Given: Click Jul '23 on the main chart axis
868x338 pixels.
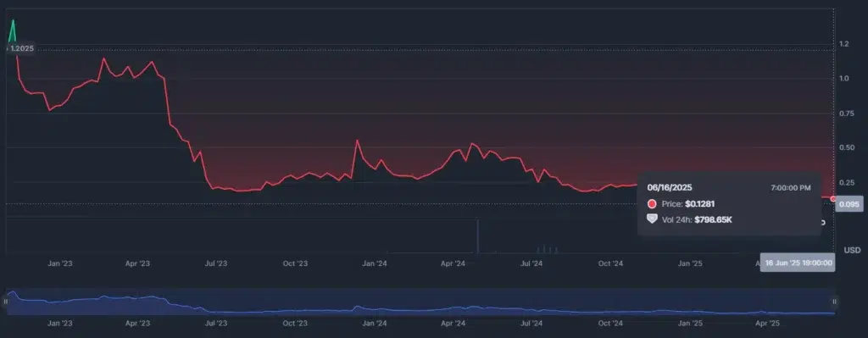Looking at the screenshot, I should point(216,263).
